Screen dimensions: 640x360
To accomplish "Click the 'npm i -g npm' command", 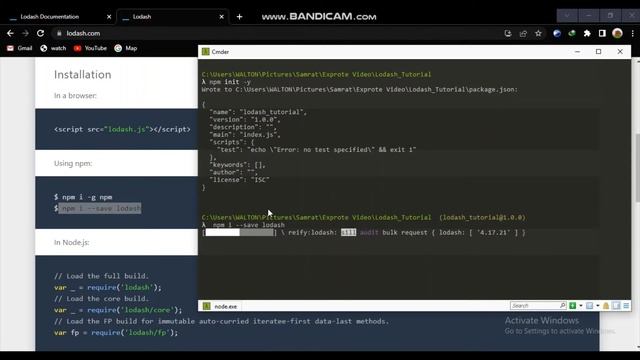I will pos(87,197).
